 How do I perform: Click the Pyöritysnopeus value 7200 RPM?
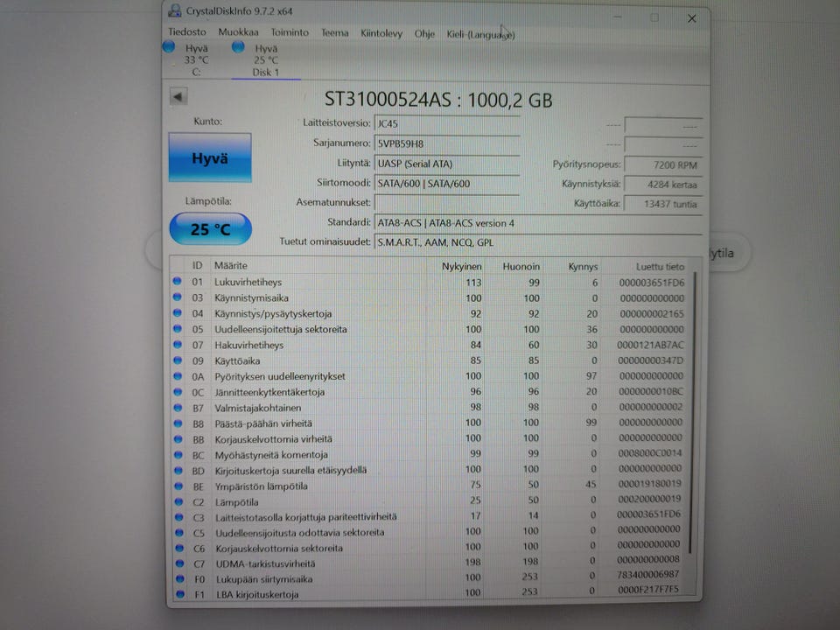(x=663, y=165)
